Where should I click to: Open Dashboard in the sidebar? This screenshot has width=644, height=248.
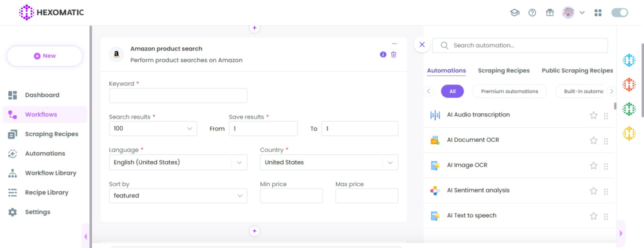(45, 95)
